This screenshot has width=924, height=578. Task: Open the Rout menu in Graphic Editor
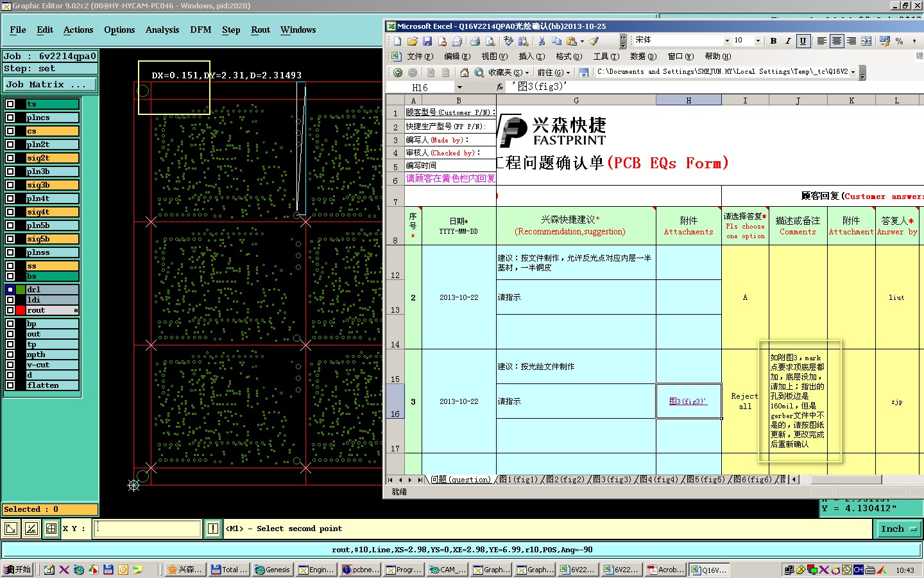[x=261, y=30]
